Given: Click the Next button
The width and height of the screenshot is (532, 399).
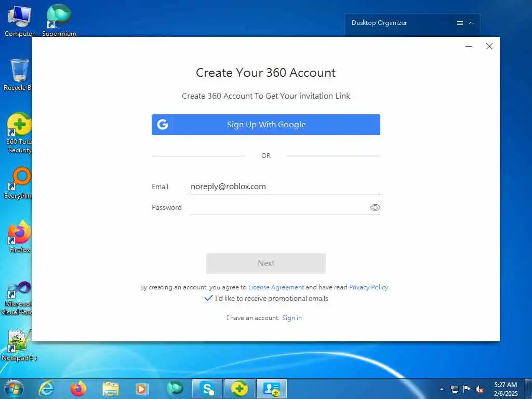Looking at the screenshot, I should 265,263.
